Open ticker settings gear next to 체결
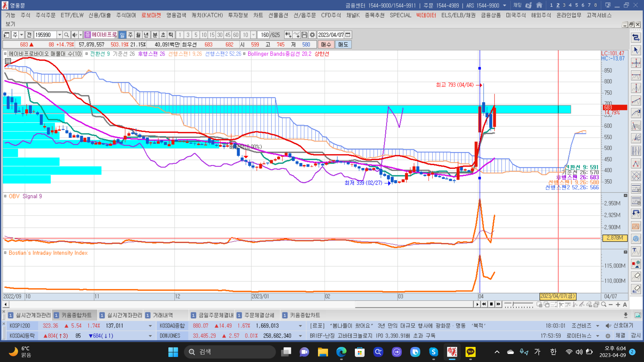Image resolution: width=644 pixels, height=362 pixels. point(608,336)
